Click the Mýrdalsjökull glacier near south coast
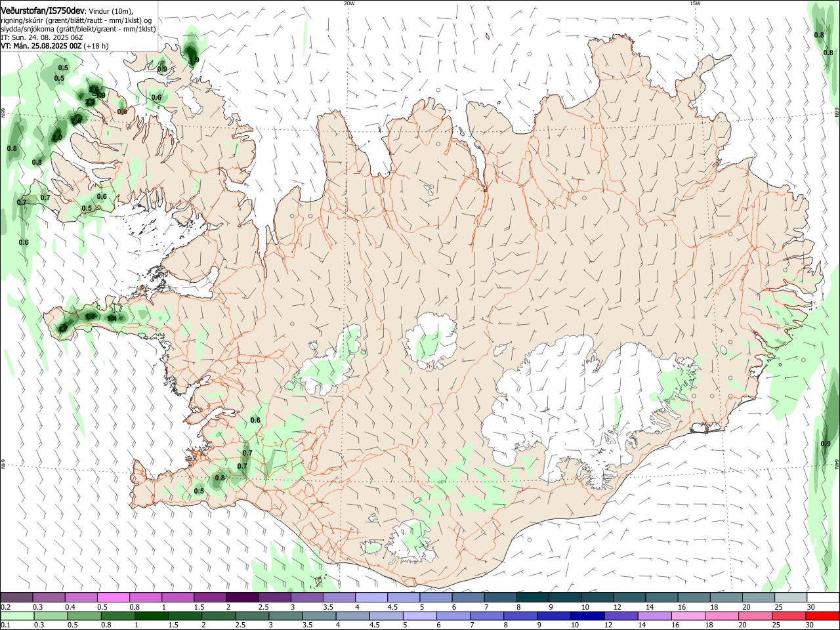This screenshot has height=630, width=840. point(411,541)
